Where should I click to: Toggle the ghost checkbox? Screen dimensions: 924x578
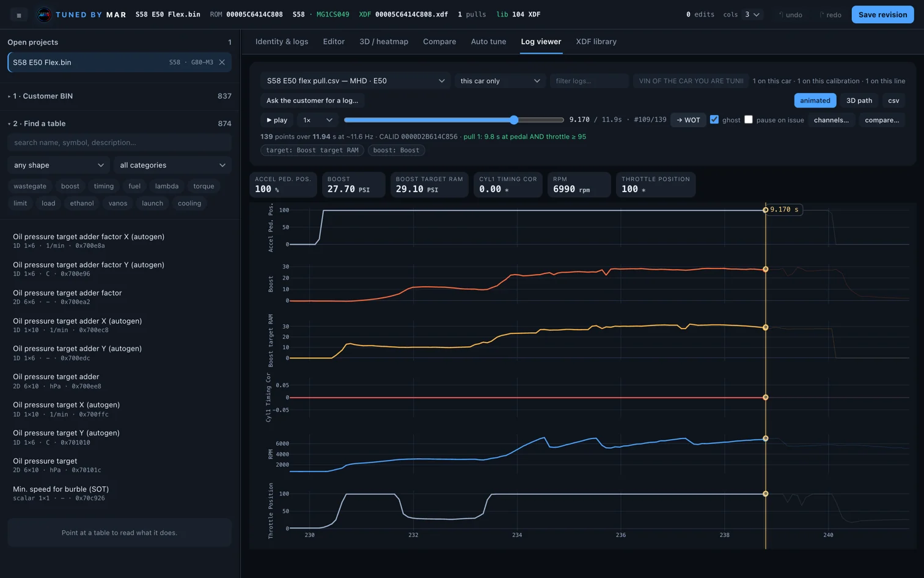coord(714,120)
